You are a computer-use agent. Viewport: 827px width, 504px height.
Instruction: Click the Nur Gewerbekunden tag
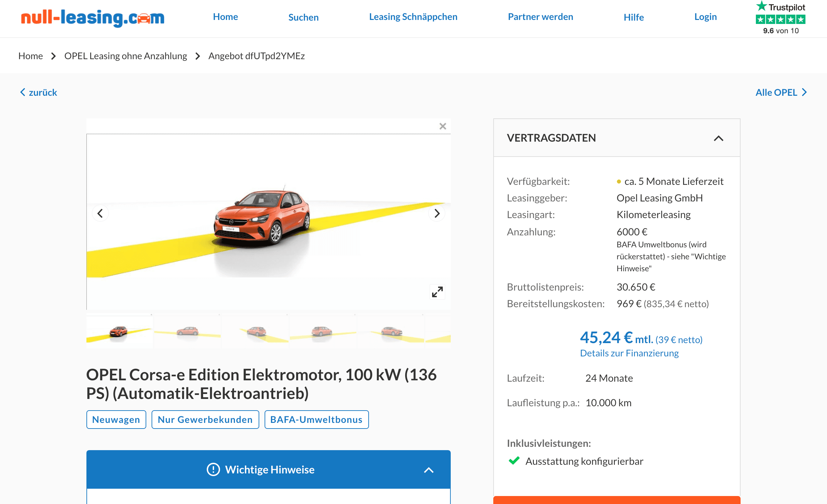(x=205, y=420)
